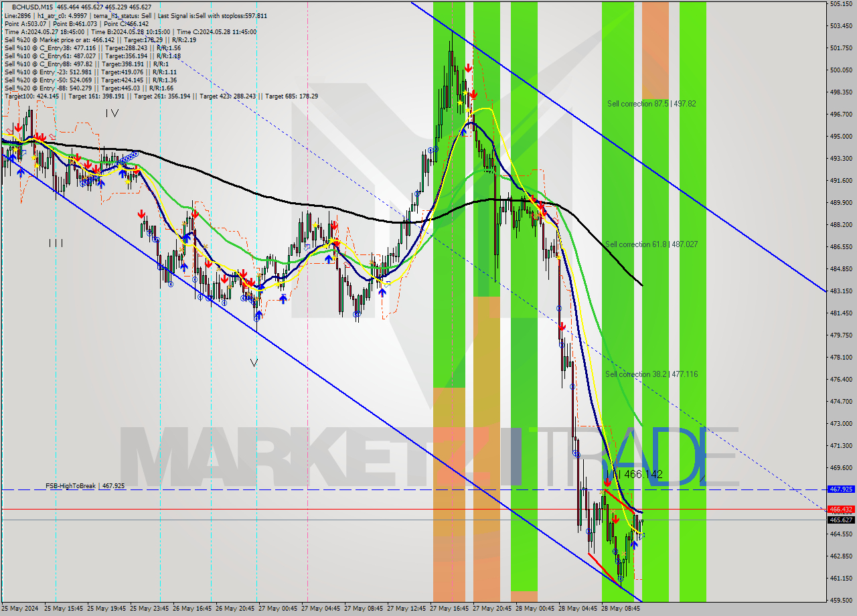Screen dimensions: 857x616
Task: Click 491.600 on the price scale
Action: pyautogui.click(x=840, y=181)
